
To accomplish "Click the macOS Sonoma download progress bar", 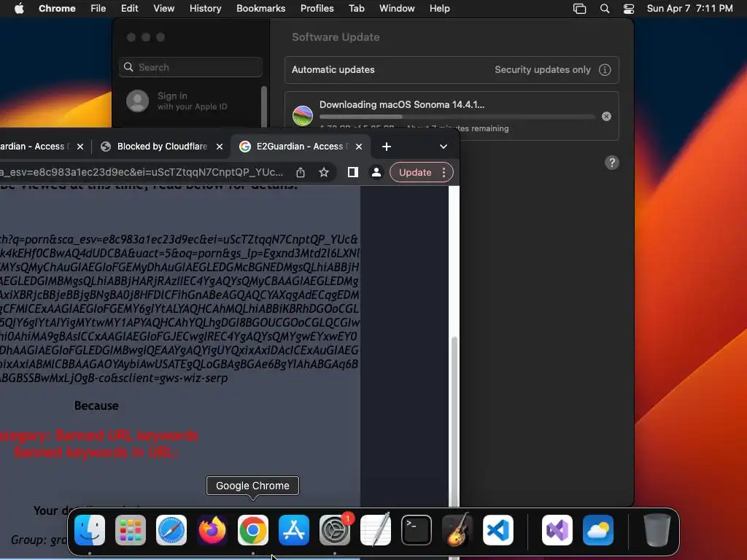I will pos(457,117).
